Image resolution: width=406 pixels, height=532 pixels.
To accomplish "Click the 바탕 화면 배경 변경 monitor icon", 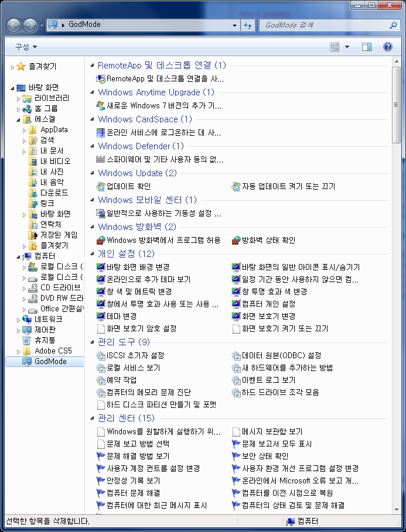I will 101,267.
